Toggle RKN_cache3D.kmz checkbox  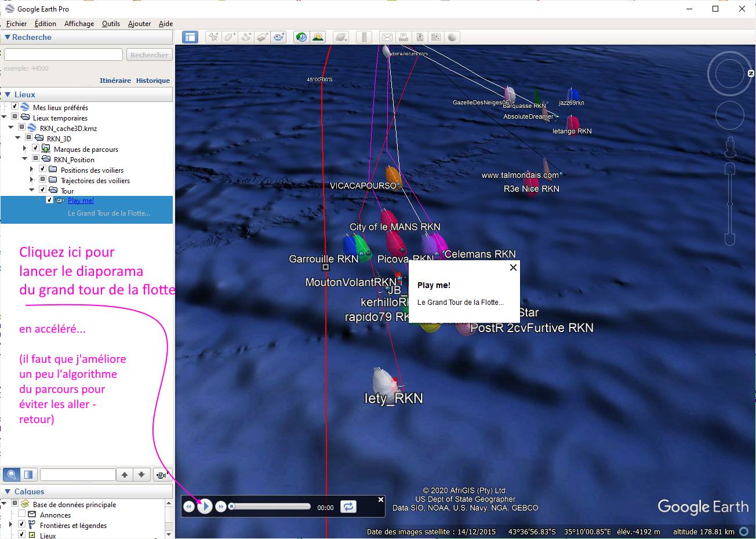[22, 128]
